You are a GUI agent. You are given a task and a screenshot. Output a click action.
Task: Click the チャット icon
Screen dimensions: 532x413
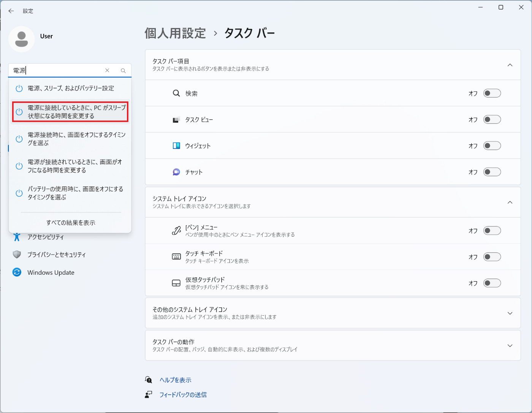click(176, 172)
